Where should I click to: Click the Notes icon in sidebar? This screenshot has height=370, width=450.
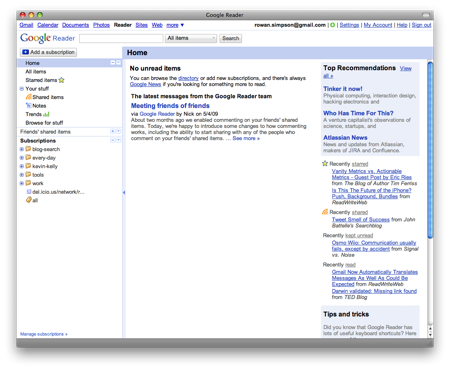tap(29, 106)
